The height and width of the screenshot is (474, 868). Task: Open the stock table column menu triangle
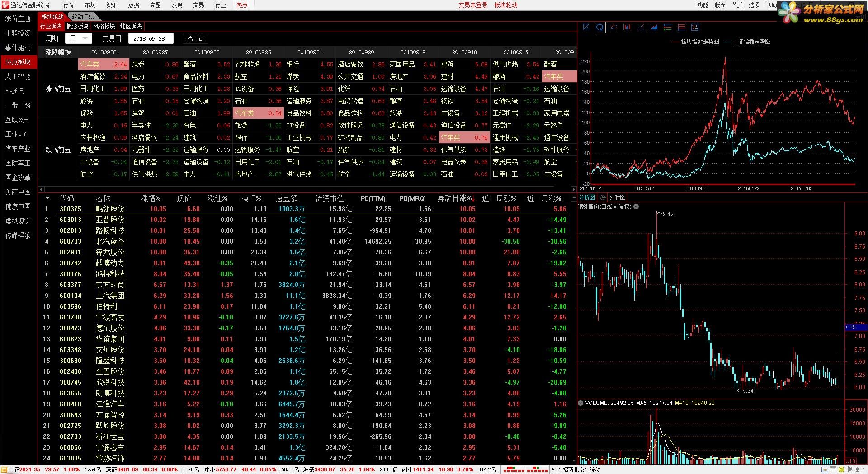(47, 198)
